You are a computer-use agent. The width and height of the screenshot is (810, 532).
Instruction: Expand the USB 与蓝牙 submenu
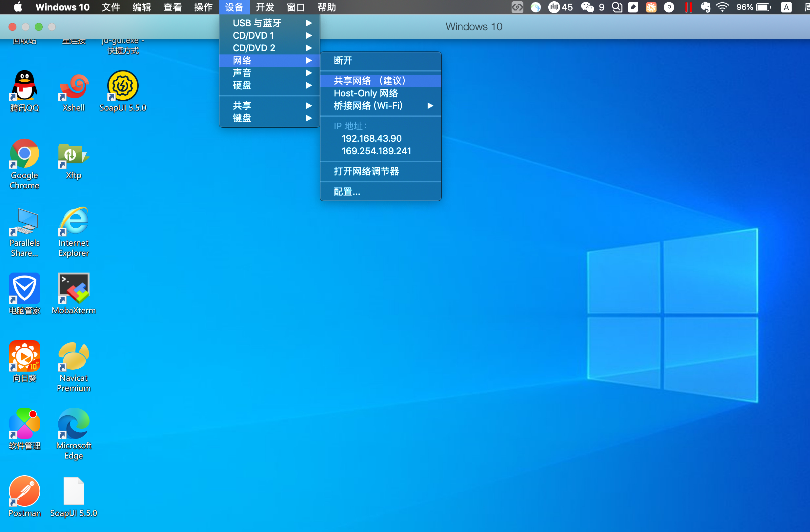pyautogui.click(x=269, y=23)
